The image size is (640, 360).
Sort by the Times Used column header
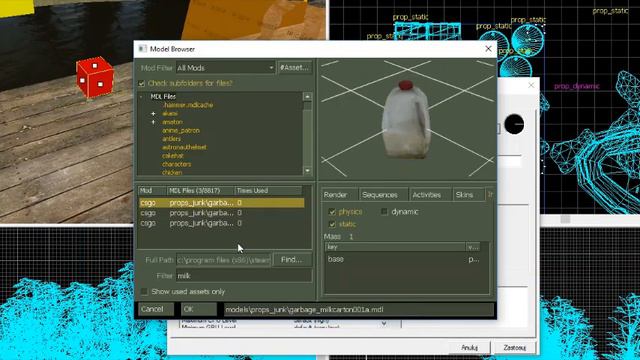coord(268,191)
